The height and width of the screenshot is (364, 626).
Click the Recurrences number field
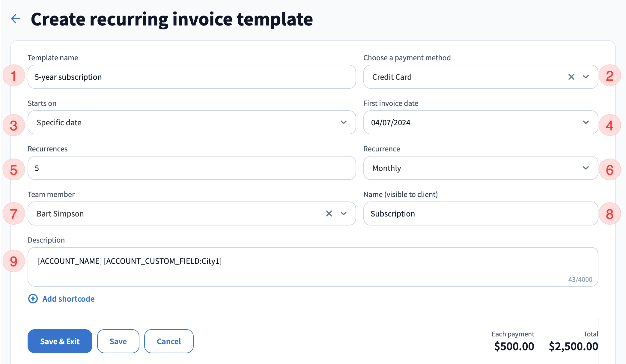(x=192, y=168)
